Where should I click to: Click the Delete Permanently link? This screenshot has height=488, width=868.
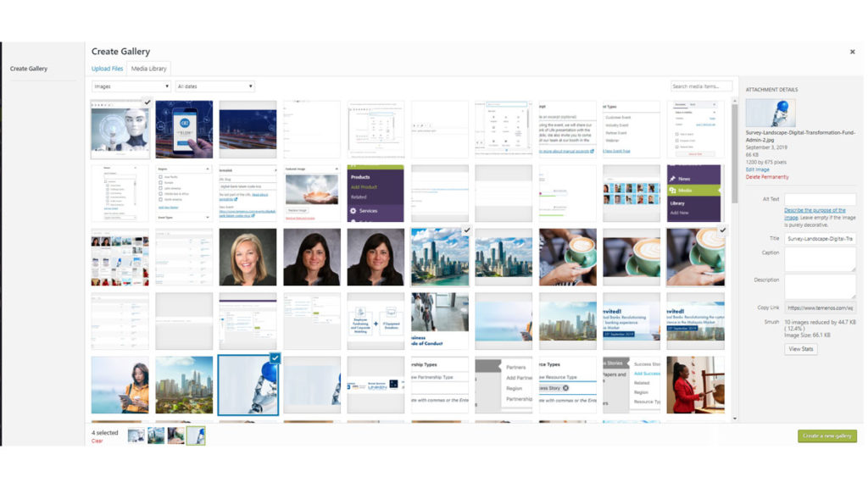767,177
